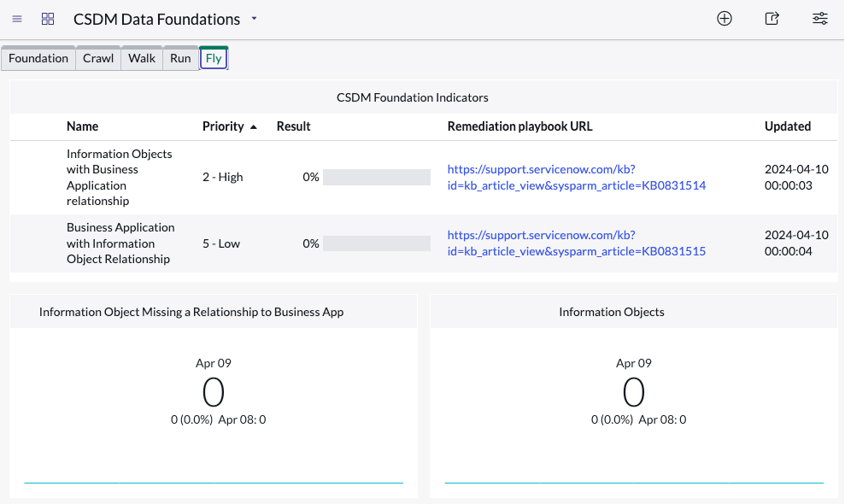Click the '5 - Low' priority cell

pos(221,243)
